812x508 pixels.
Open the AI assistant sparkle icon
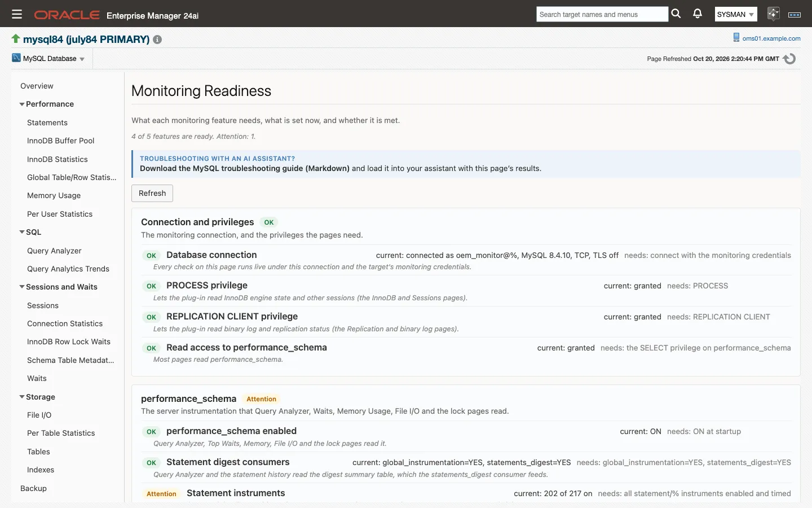773,14
